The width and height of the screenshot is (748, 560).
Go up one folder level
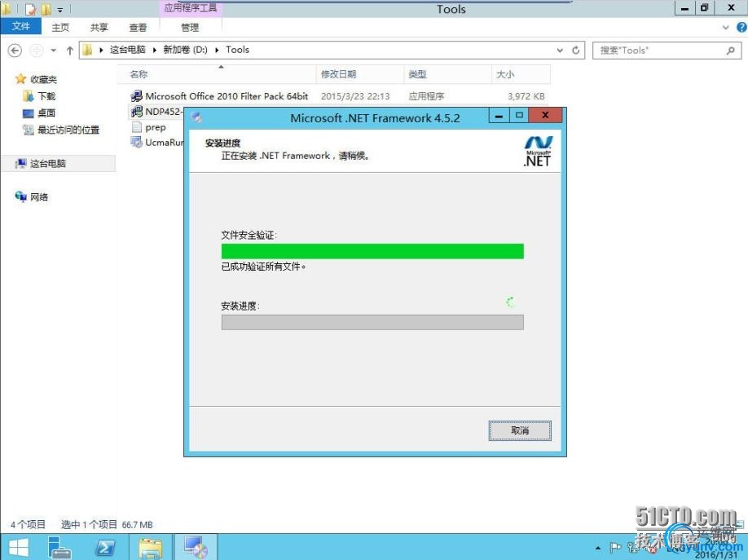click(69, 50)
